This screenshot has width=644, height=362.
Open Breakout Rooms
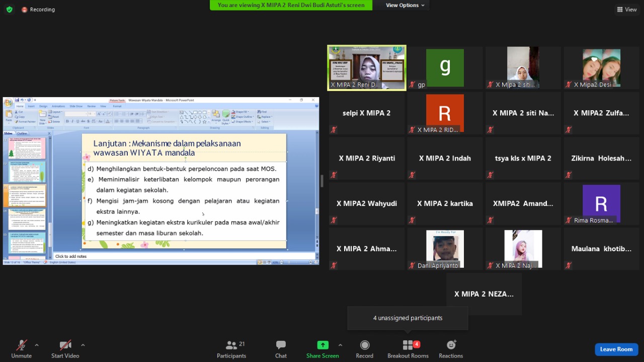tap(408, 345)
